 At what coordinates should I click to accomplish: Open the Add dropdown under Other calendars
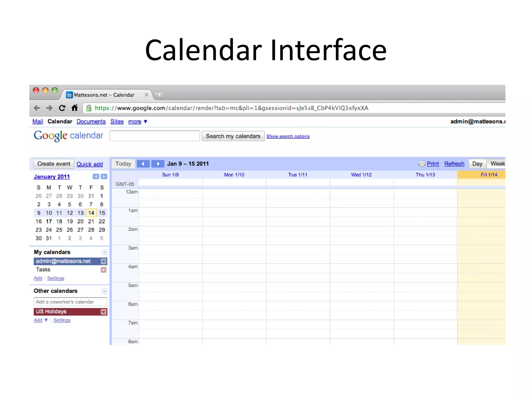point(46,320)
